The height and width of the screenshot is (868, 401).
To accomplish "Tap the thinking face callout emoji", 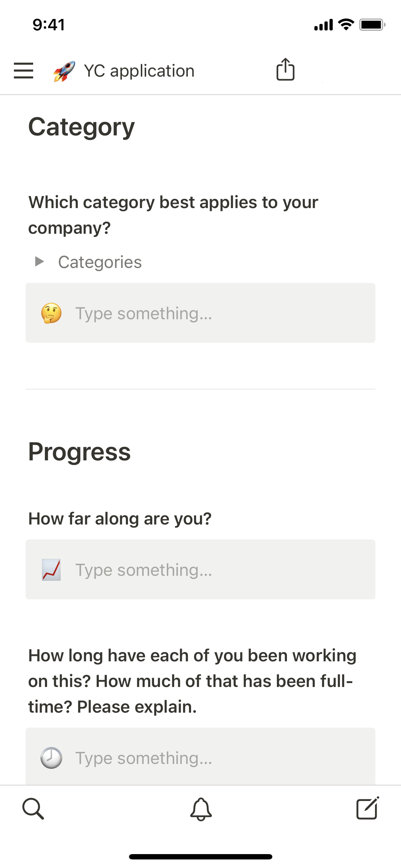I will click(x=51, y=313).
